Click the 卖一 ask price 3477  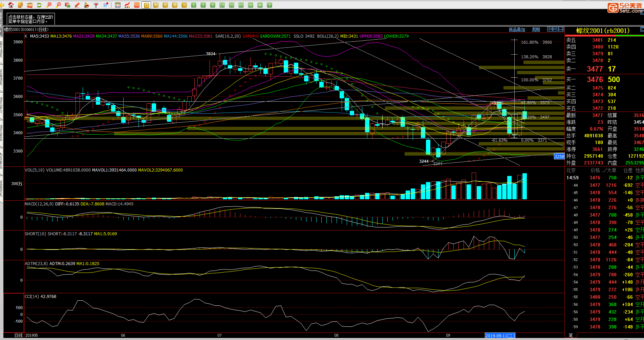click(x=595, y=69)
